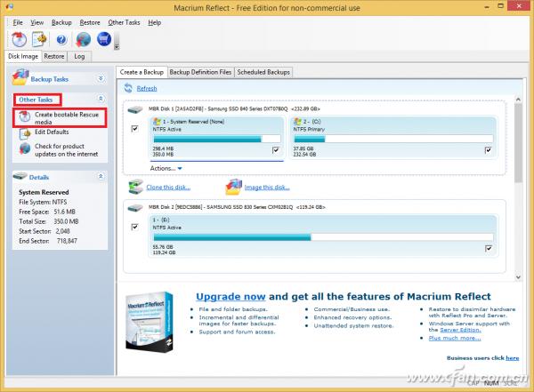
Task: Click the MBR Disk 2 drive icon
Action: (x=135, y=208)
